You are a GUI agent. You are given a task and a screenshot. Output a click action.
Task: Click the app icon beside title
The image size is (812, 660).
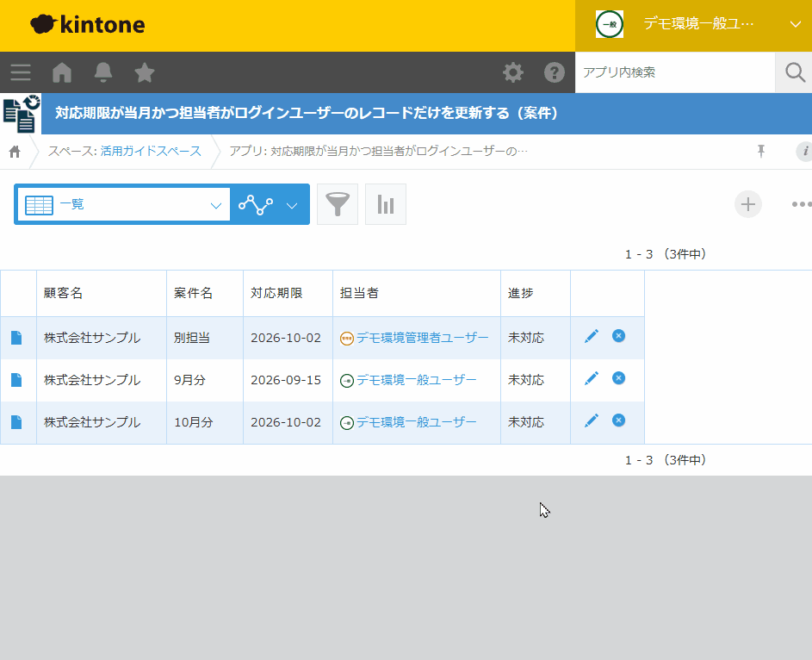tap(21, 114)
